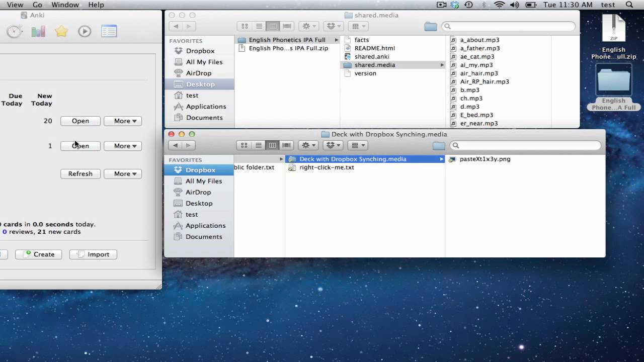Viewport: 644px width, 362px height.
Task: Select English Phone...A Full desktop folder icon
Action: pos(614,88)
